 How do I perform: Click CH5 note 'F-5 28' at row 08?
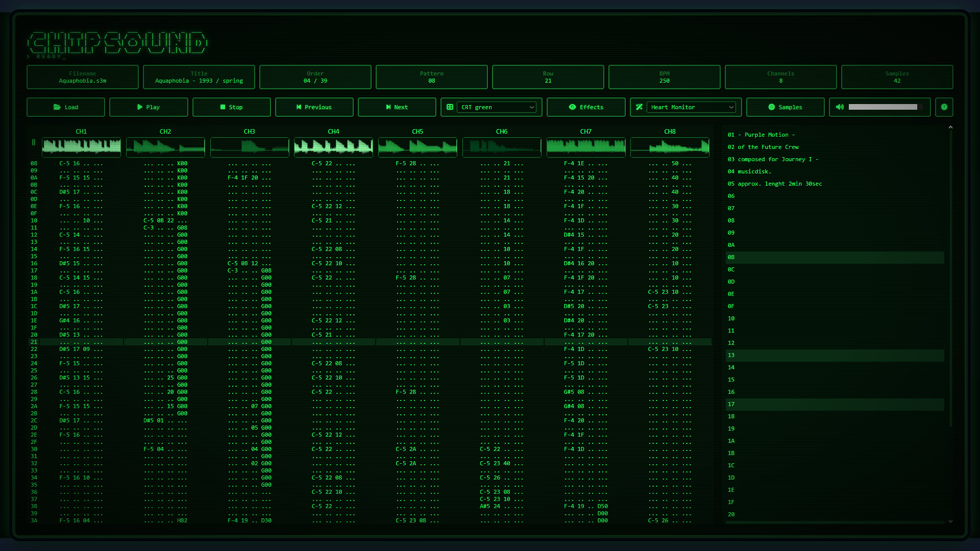click(406, 163)
